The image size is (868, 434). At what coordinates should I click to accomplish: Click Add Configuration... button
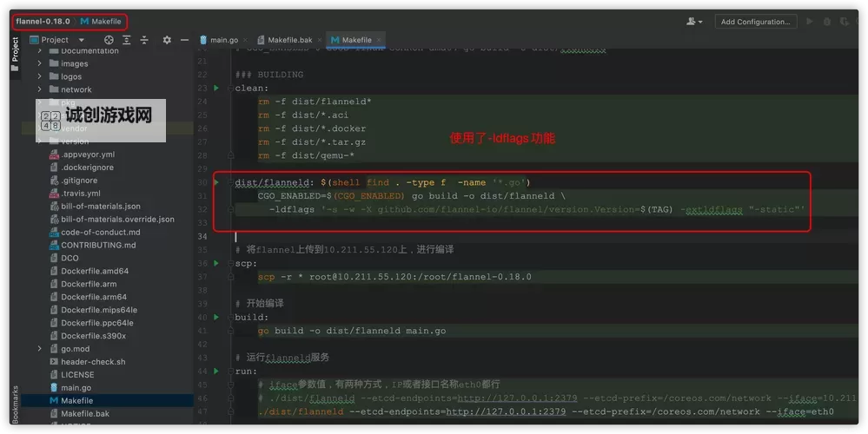coord(756,22)
